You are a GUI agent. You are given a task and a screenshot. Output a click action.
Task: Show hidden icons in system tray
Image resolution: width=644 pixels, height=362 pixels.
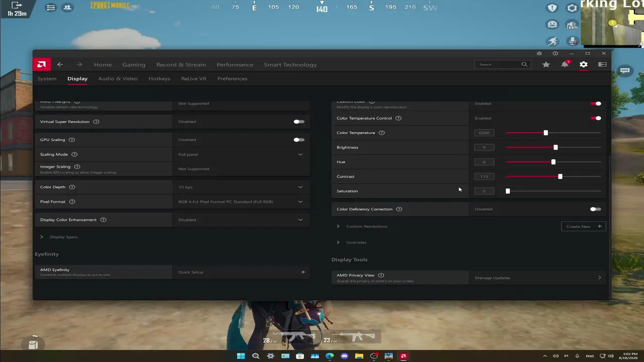545,356
